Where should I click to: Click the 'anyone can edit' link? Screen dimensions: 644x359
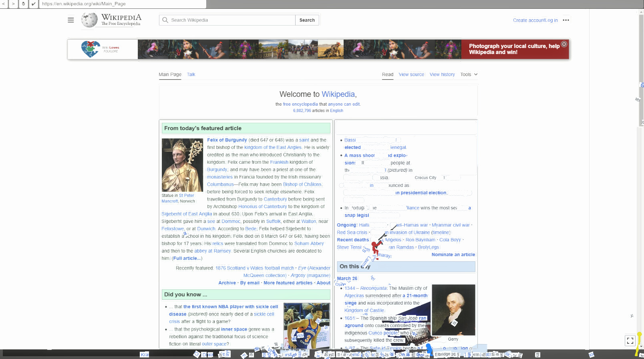[344, 104]
